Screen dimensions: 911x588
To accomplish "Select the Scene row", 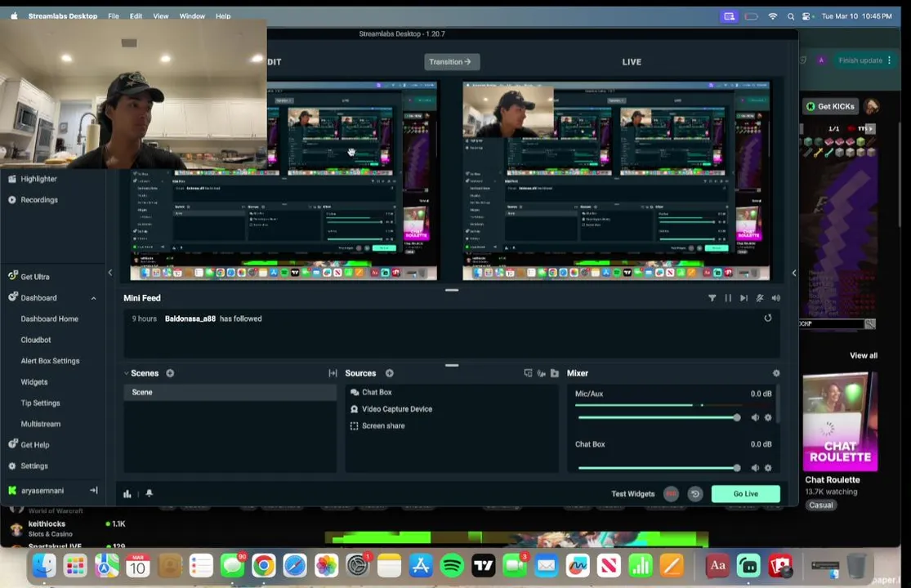I will 230,392.
